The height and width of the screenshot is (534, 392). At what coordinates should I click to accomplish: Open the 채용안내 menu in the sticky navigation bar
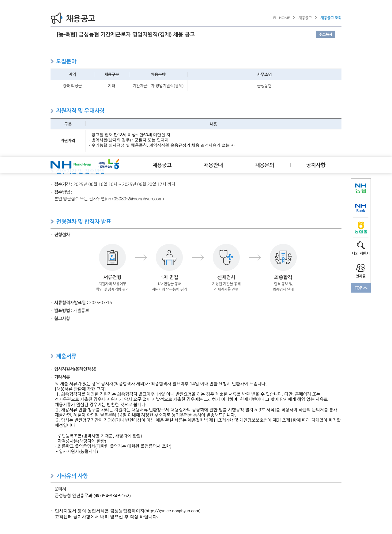coord(213,165)
